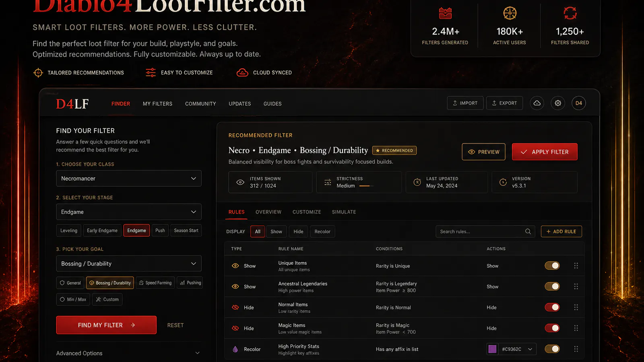Click the Items Shown eye icon
Screen dimensions: 644x362
[x=240, y=182]
